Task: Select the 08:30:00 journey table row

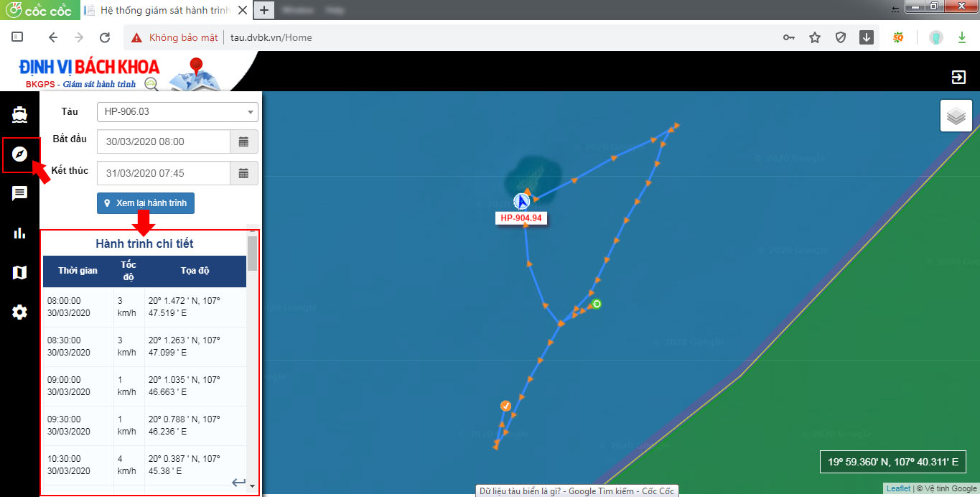Action: click(144, 347)
